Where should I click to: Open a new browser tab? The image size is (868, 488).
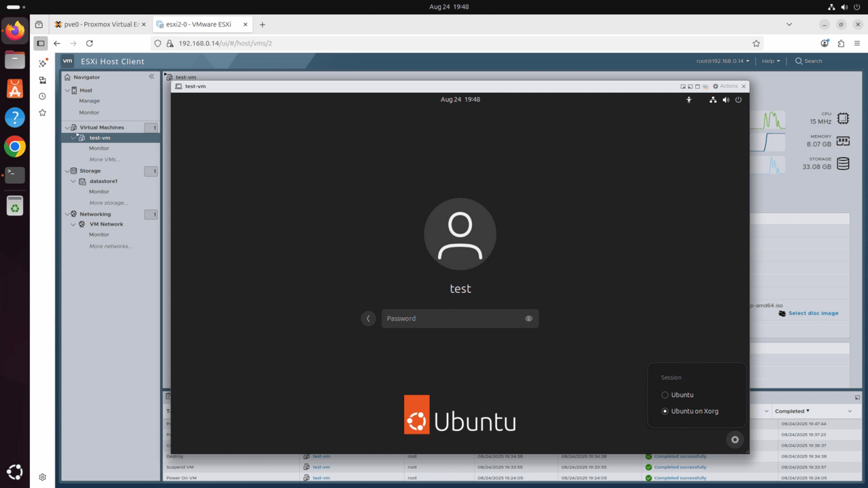click(x=262, y=24)
